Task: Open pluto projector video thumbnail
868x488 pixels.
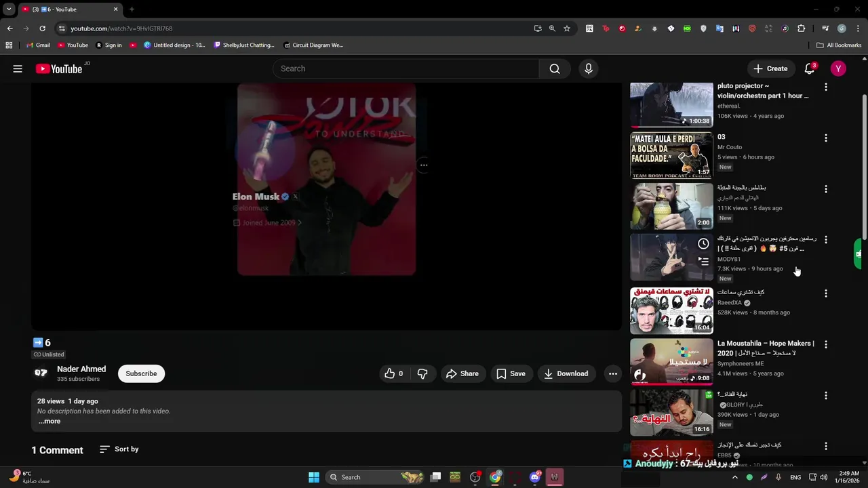Action: (x=671, y=105)
